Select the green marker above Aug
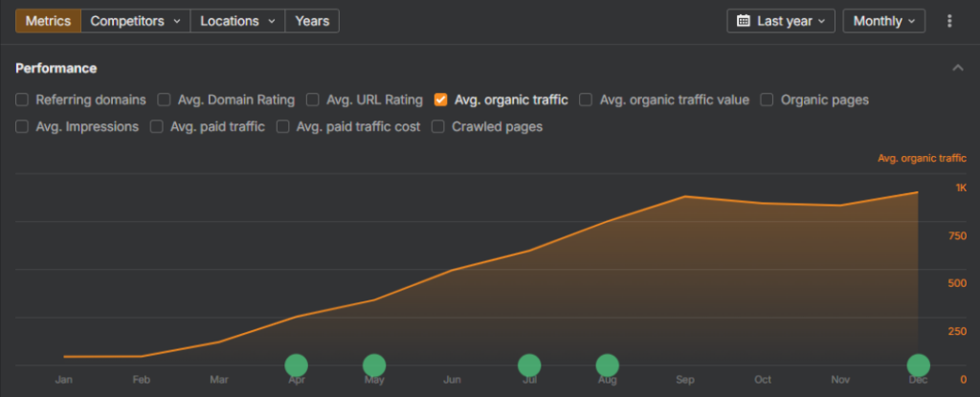The image size is (980, 397). [x=607, y=364]
